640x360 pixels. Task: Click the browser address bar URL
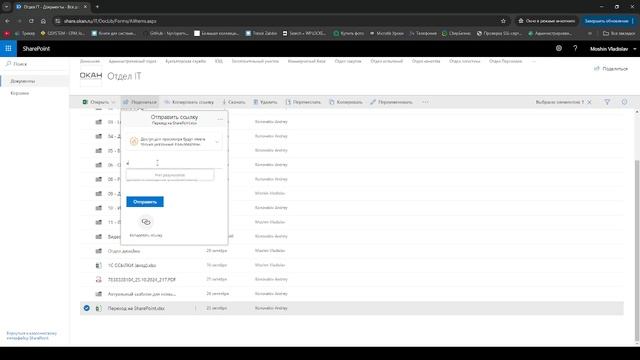[x=110, y=21]
